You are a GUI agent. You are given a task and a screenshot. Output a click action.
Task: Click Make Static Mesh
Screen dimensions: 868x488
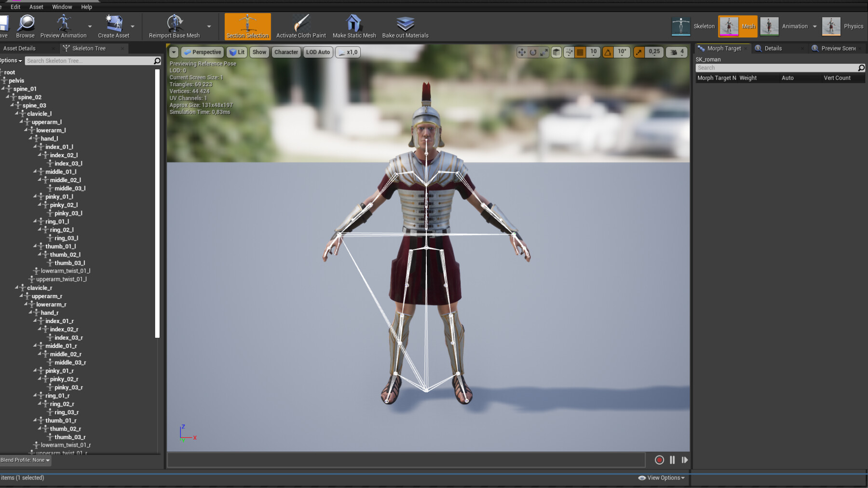coord(353,26)
